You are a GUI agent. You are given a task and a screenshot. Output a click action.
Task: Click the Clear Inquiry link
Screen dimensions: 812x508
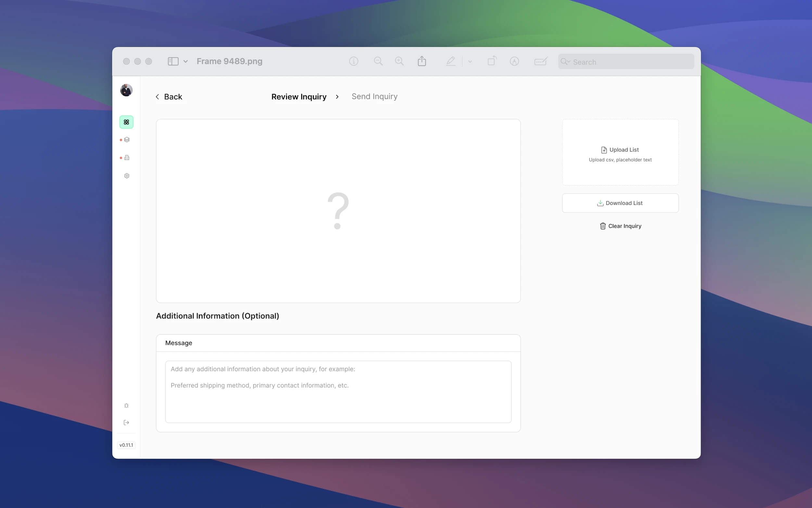(x=620, y=226)
